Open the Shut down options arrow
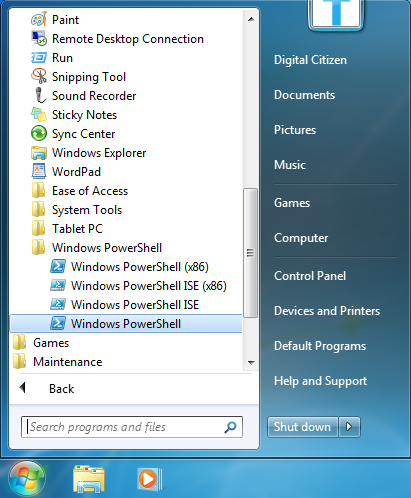 pyautogui.click(x=349, y=427)
